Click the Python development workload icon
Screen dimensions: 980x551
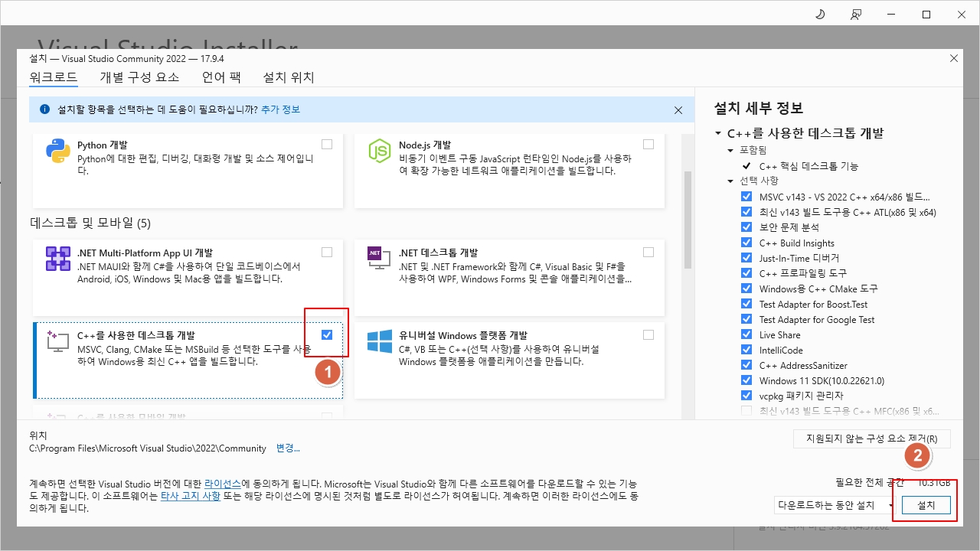(x=58, y=151)
